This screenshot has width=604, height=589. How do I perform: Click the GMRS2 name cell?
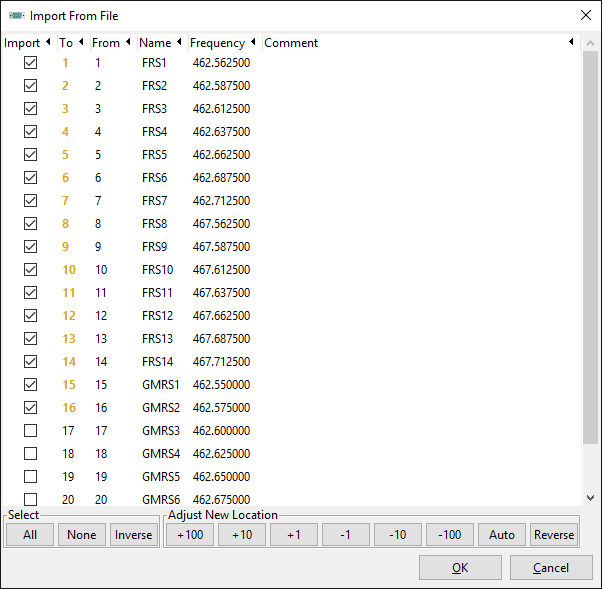click(x=161, y=408)
